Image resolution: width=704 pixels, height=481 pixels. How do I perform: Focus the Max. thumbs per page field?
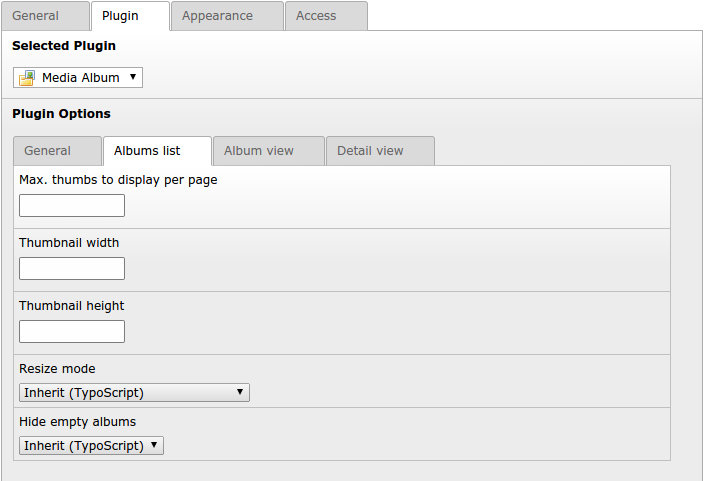click(x=72, y=205)
